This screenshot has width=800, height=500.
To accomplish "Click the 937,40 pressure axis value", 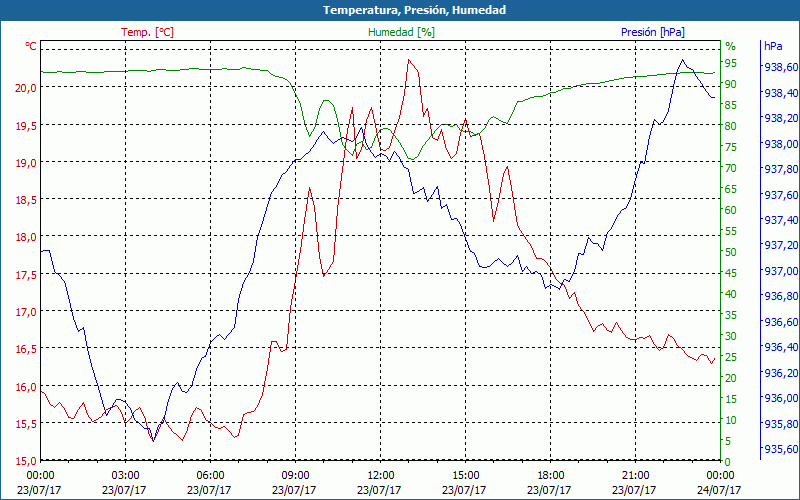I will [781, 220].
